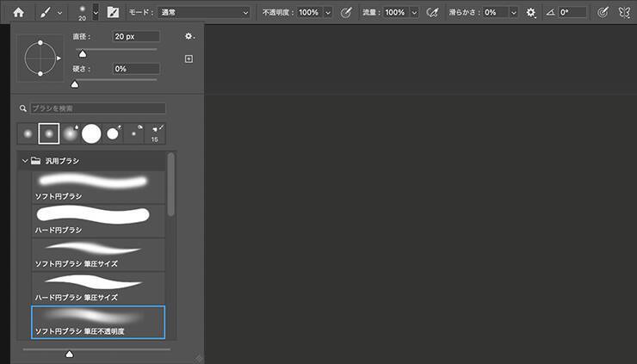Screen dimensions: 637x364
Task: Click the brush angle 0° field
Action: 572,12
